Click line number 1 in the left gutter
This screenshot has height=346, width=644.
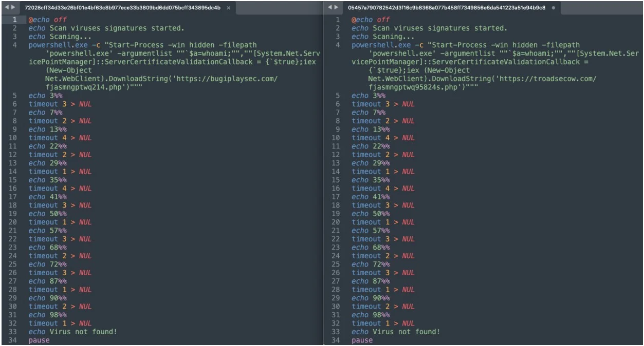pos(16,20)
